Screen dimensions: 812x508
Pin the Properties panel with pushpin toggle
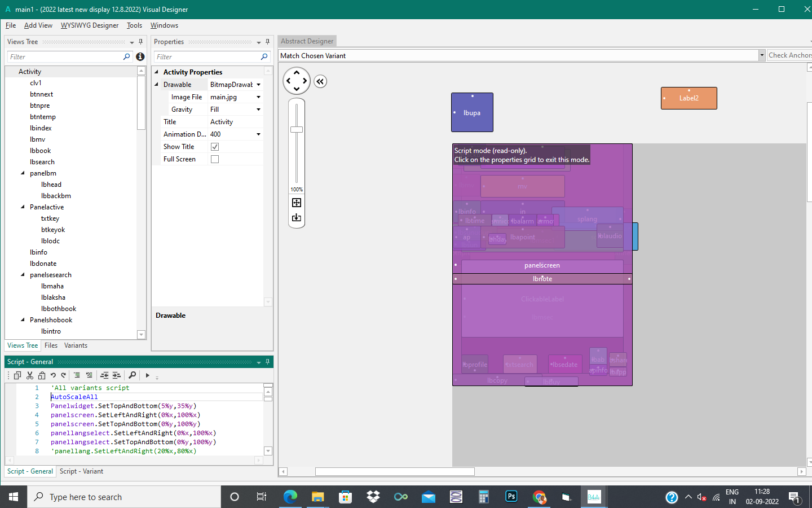267,42
